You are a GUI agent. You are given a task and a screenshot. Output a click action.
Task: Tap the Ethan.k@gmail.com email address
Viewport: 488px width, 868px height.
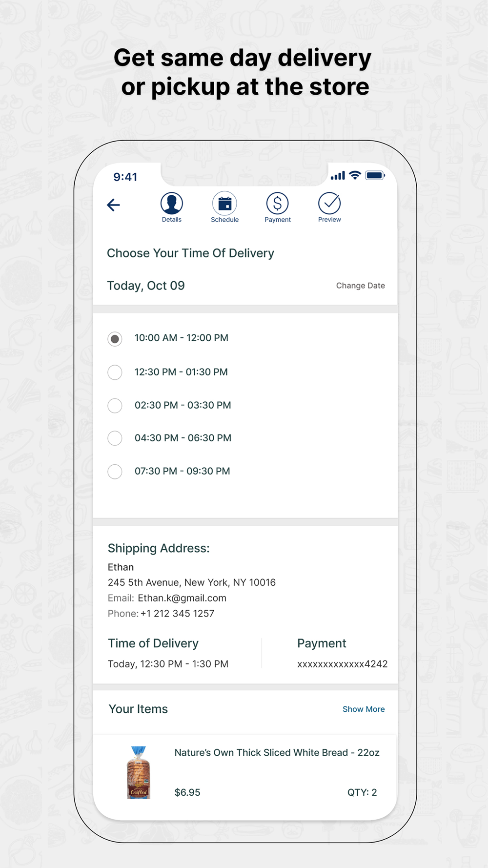point(182,598)
